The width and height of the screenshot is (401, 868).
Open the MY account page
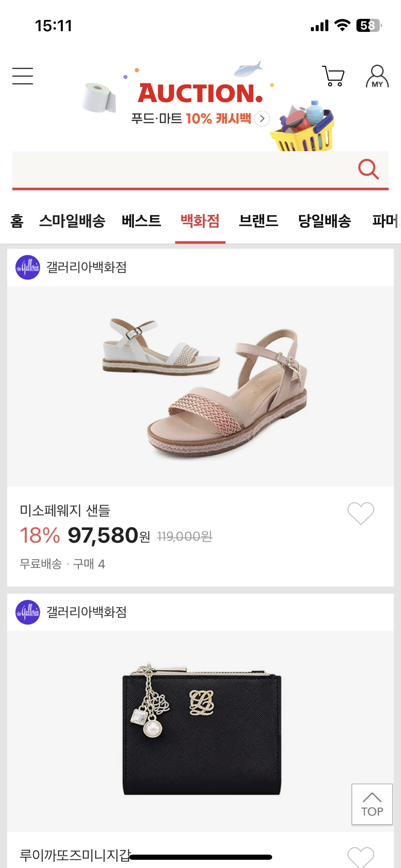(377, 76)
